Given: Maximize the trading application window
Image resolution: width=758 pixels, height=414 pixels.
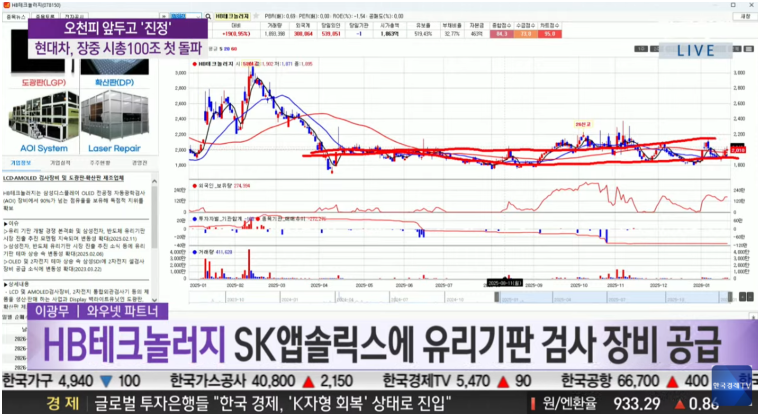Looking at the screenshot, I should pyautogui.click(x=734, y=4).
